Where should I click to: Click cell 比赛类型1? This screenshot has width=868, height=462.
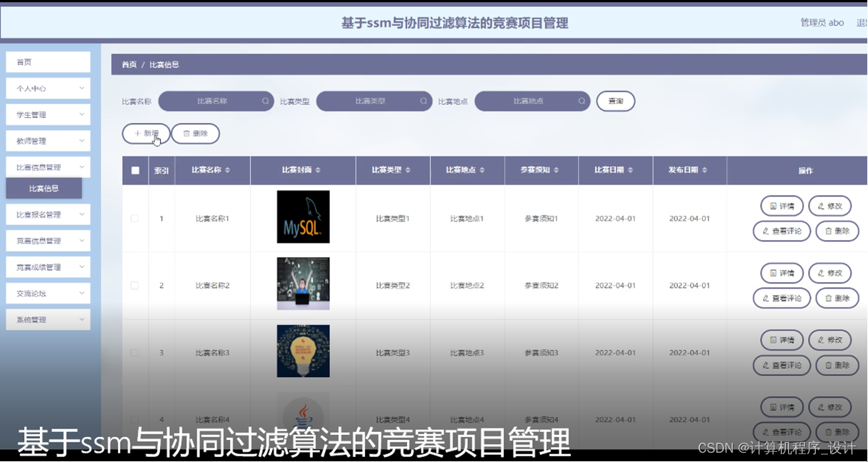tap(393, 219)
